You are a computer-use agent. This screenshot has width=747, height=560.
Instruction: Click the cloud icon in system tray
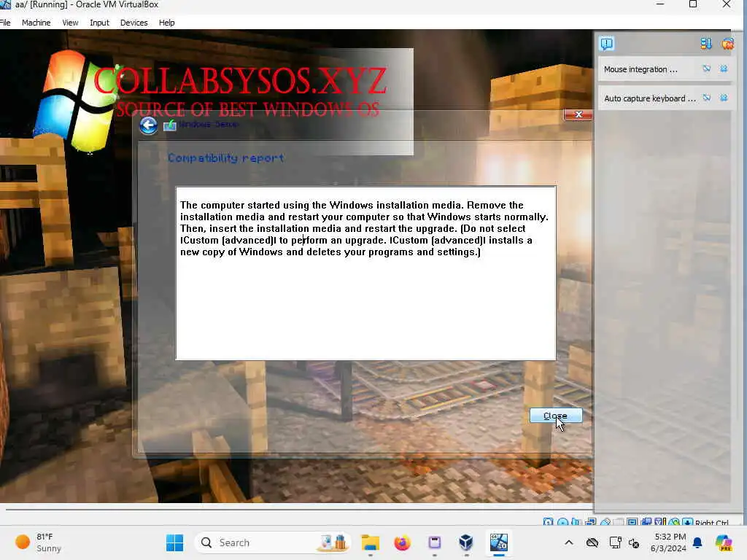click(x=592, y=542)
